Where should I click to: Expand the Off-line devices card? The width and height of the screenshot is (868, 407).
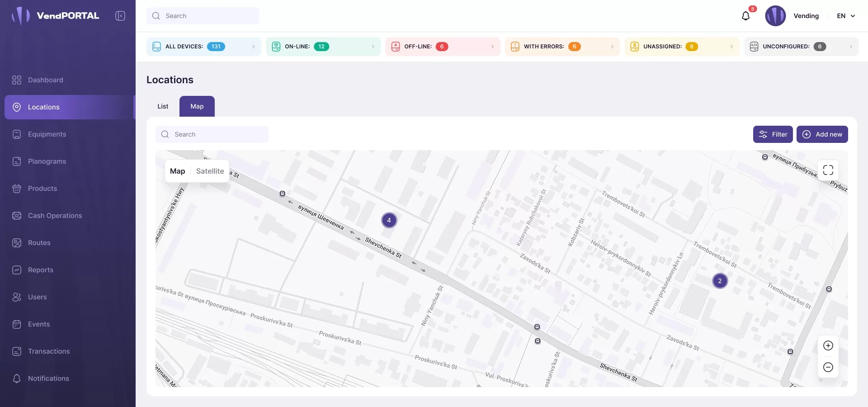click(442, 47)
